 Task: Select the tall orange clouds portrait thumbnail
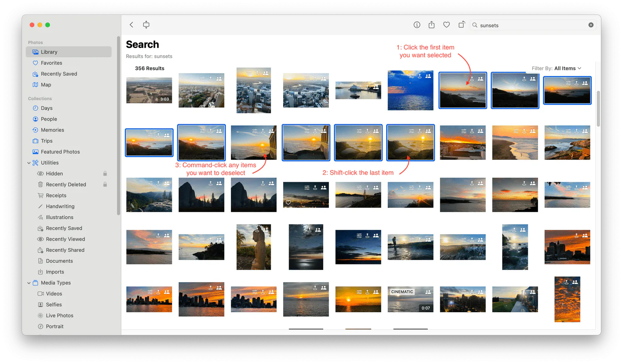coord(567,299)
